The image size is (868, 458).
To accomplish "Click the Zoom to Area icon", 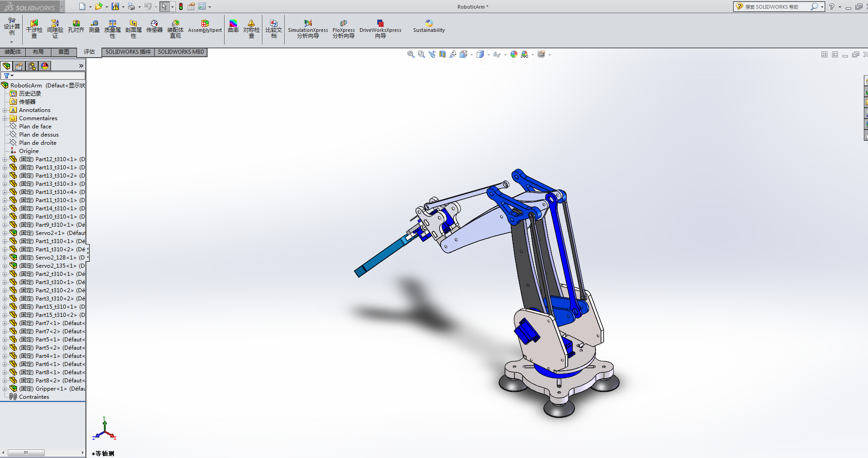I will [x=421, y=54].
